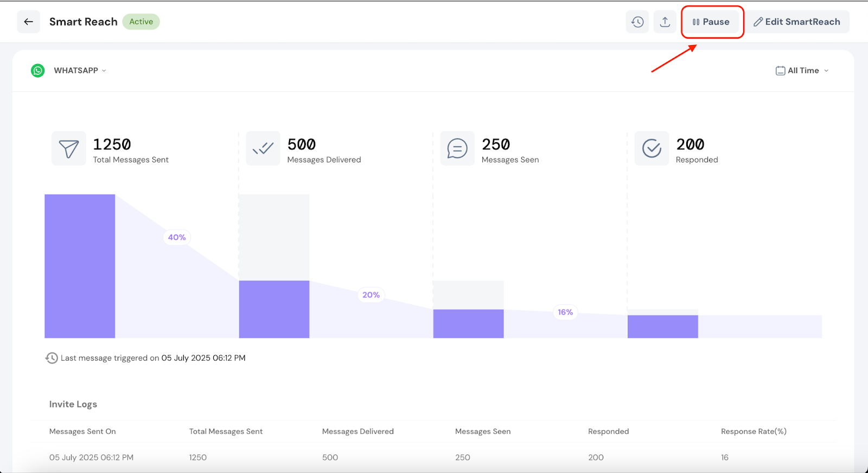The image size is (868, 473).
Task: Click the Response Rate(%) column header
Action: (754, 431)
